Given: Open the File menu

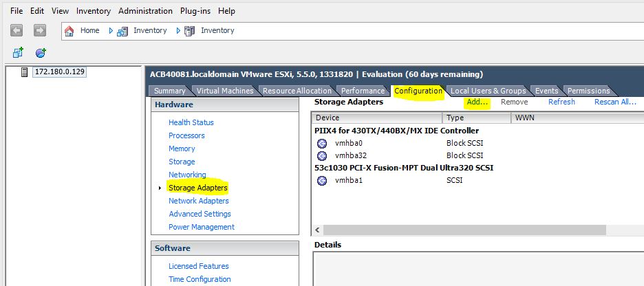Looking at the screenshot, I should point(17,11).
